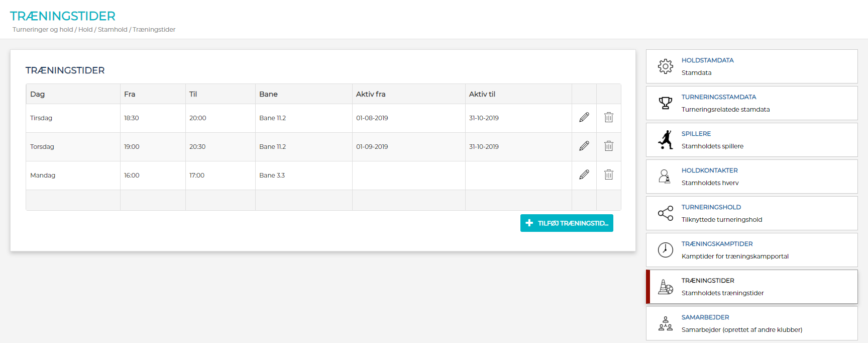Navigate to Stamhold breadcrumb link
This screenshot has height=343, width=868.
(x=113, y=30)
